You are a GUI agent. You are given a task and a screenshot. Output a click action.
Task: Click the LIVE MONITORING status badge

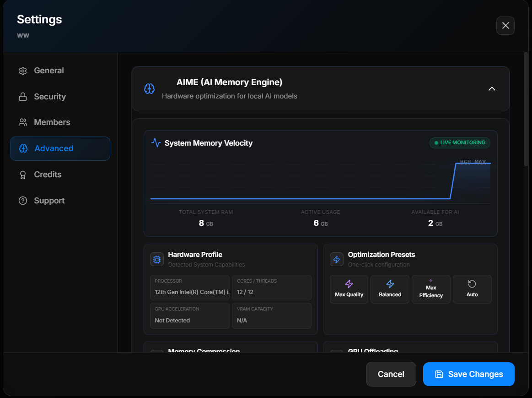point(460,142)
